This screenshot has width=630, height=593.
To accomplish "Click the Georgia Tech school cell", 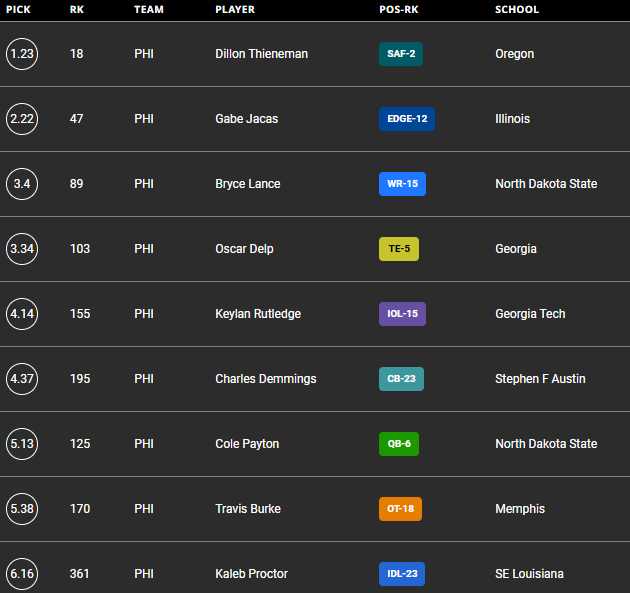I will coord(530,314).
